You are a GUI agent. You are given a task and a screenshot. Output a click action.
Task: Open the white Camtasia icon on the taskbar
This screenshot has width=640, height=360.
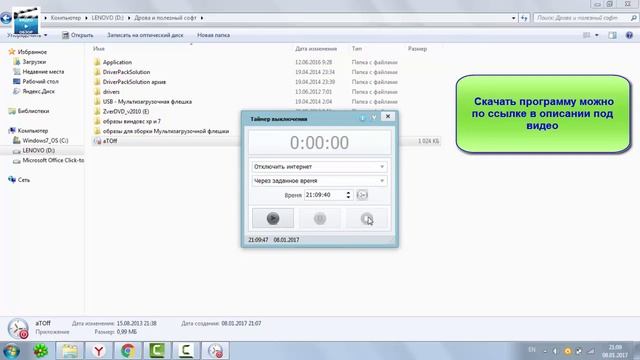coord(186,351)
